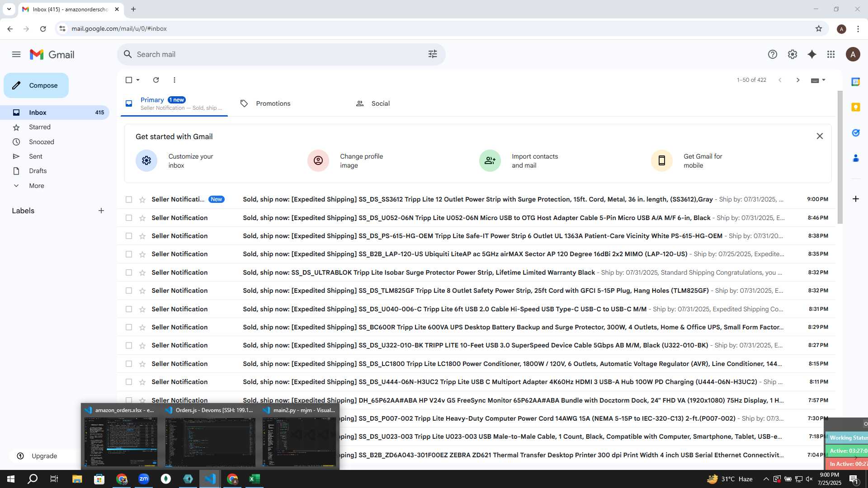This screenshot has width=868, height=488.
Task: Open the More options three-dot menu above the mail list
Action: pos(175,80)
